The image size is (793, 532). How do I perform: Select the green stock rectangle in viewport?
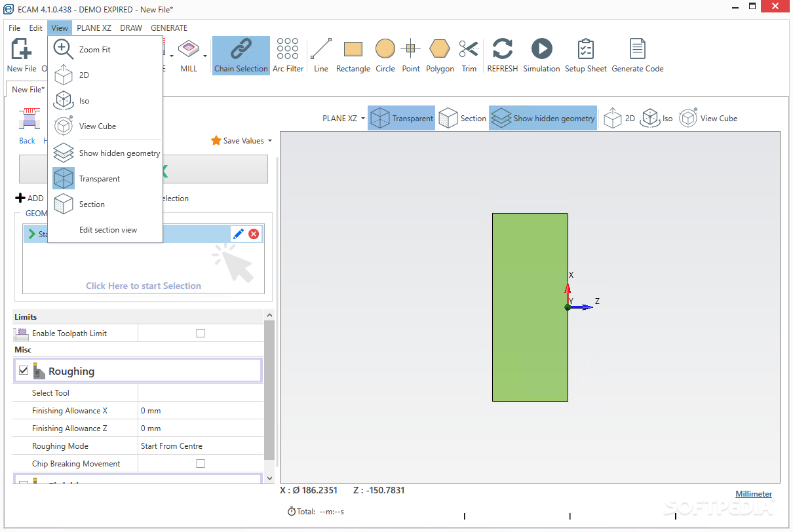tap(530, 307)
